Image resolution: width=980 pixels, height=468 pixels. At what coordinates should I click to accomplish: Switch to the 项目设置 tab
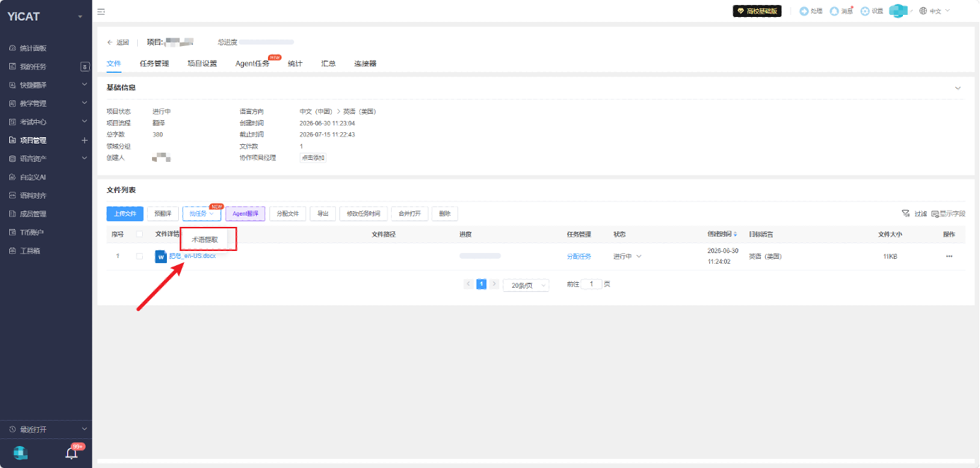202,64
